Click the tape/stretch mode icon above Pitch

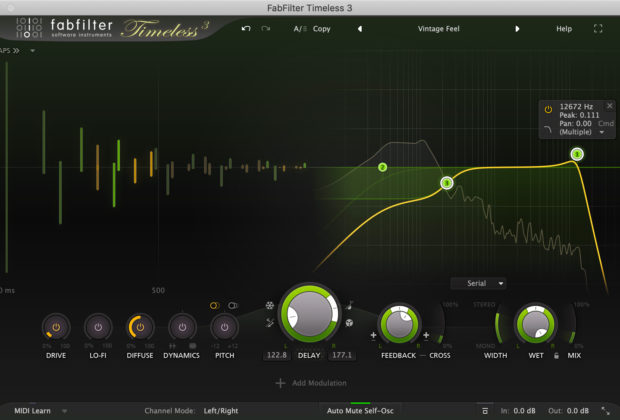tap(233, 305)
